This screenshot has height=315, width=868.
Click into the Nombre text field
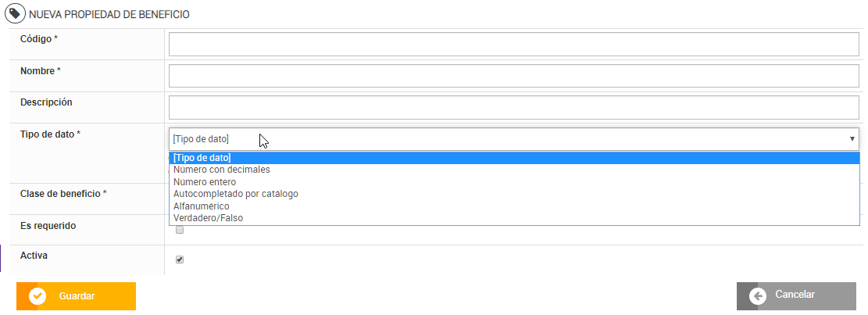tap(513, 76)
